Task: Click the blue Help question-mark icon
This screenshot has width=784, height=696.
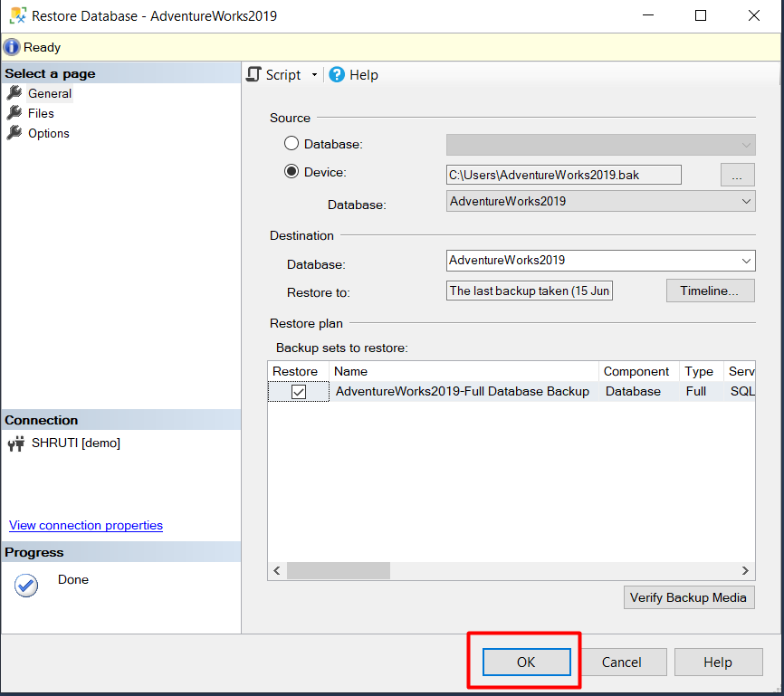Action: tap(337, 74)
